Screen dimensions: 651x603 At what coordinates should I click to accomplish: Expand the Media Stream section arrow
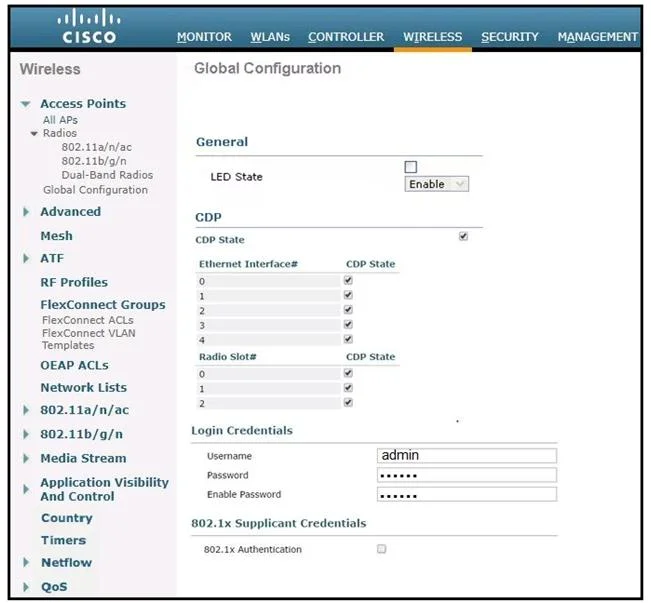tap(26, 458)
